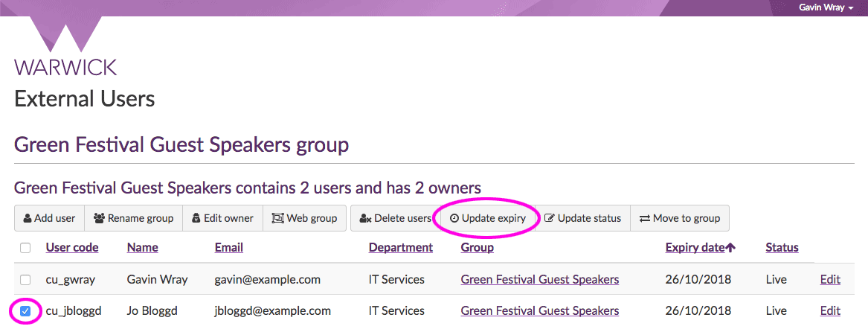The image size is (868, 332).
Task: Check the box for user cu_gwray
Action: pyautogui.click(x=25, y=280)
